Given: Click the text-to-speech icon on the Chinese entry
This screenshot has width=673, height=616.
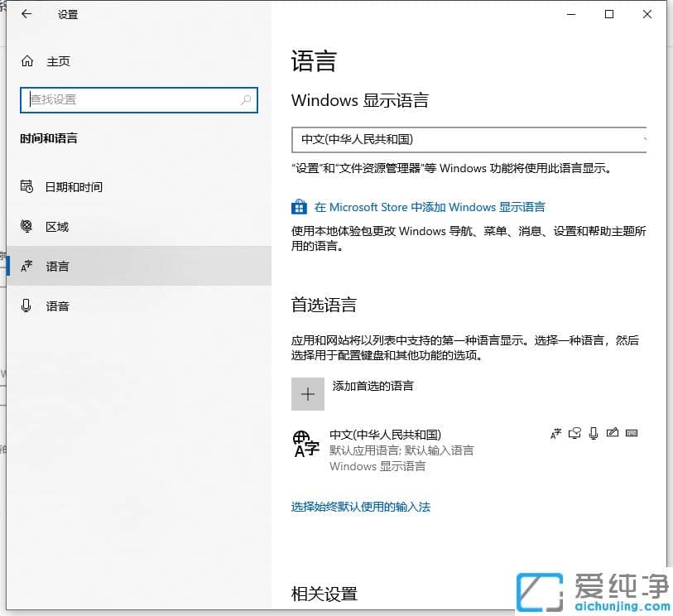Looking at the screenshot, I should pyautogui.click(x=574, y=433).
